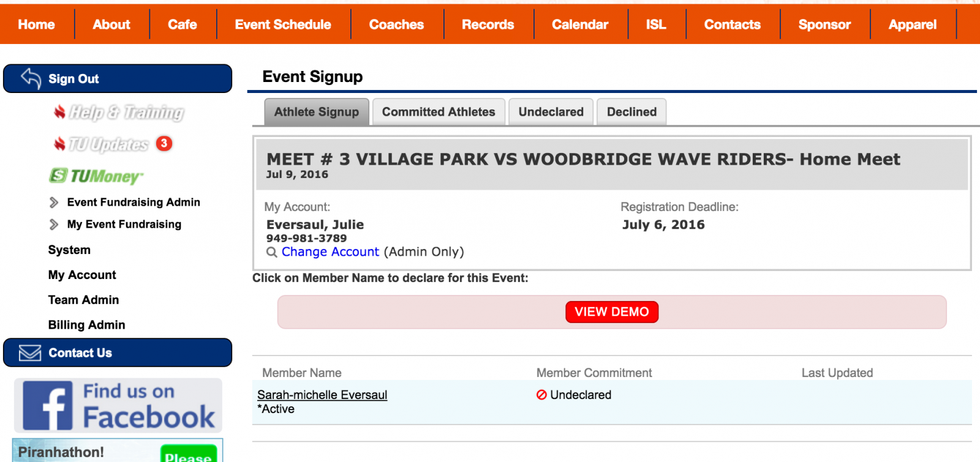Image resolution: width=980 pixels, height=462 pixels.
Task: Expand Event Fundraising Admin chevron
Action: (54, 203)
